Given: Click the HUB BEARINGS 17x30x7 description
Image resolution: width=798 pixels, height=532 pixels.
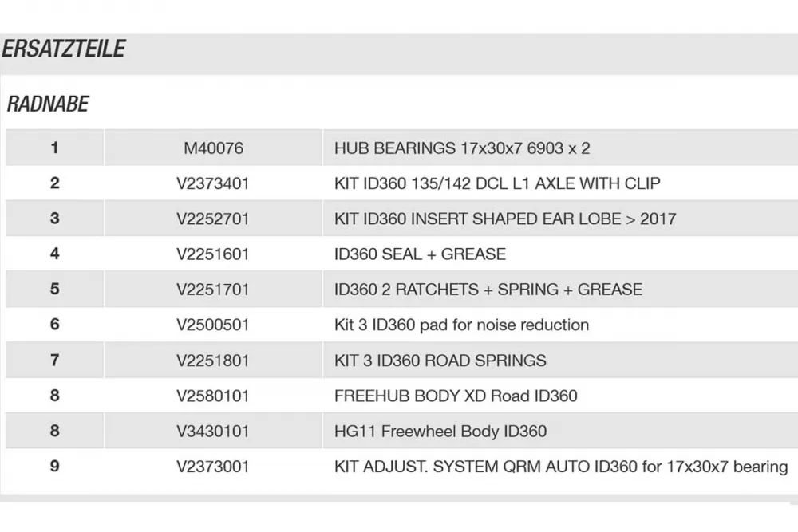Looking at the screenshot, I should point(462,148).
